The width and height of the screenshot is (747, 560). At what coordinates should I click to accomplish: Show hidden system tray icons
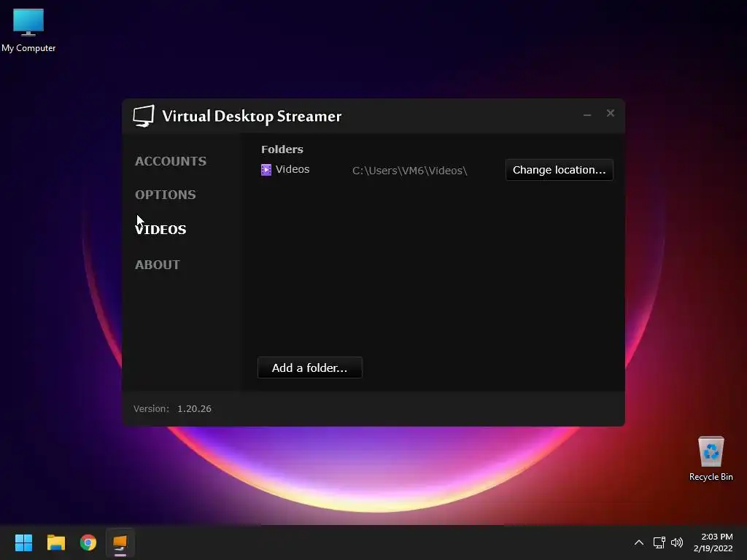(x=639, y=542)
